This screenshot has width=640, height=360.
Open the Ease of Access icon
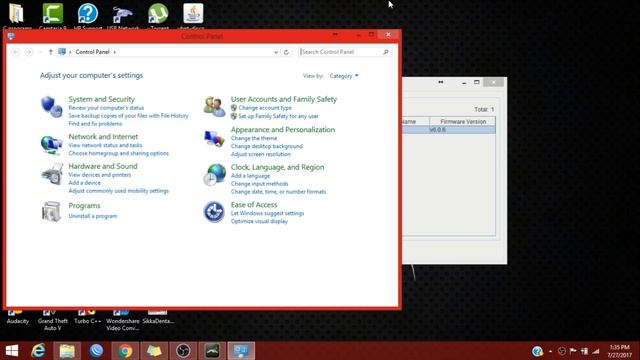(x=214, y=212)
